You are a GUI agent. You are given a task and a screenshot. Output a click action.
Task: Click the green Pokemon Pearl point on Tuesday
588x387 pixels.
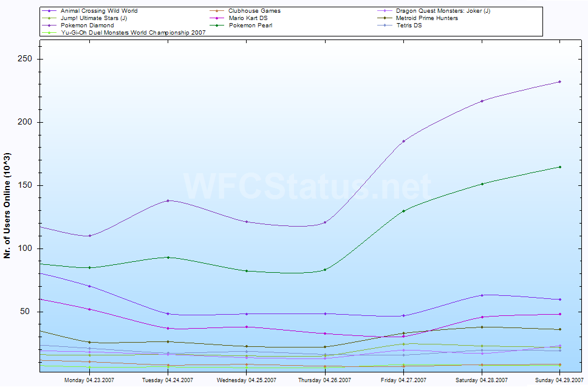(168, 257)
